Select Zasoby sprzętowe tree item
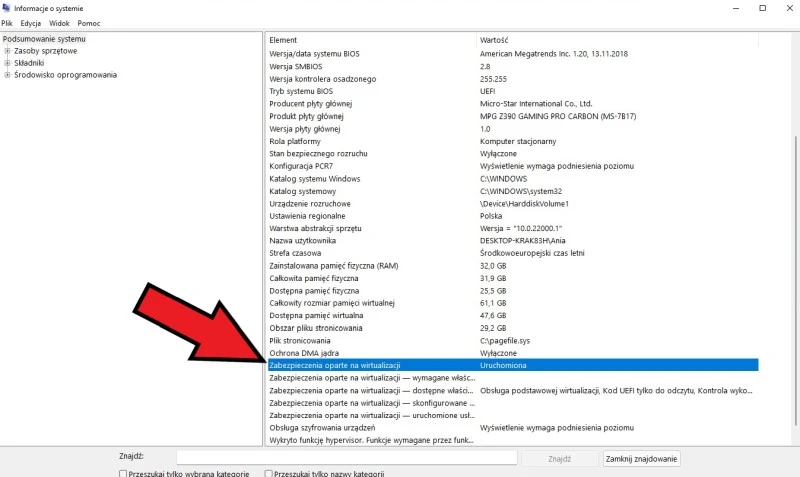 pyautogui.click(x=45, y=51)
